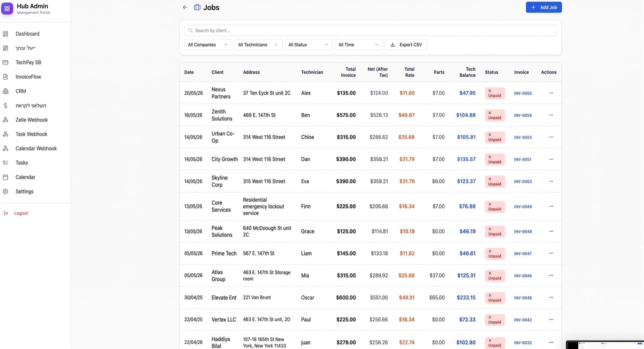Screen dimensions: 644x349
Task: Click the Date column header
Action: tap(189, 72)
